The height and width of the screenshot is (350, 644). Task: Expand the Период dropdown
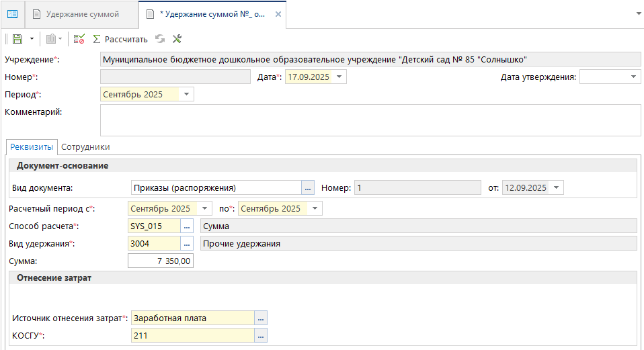tap(186, 95)
